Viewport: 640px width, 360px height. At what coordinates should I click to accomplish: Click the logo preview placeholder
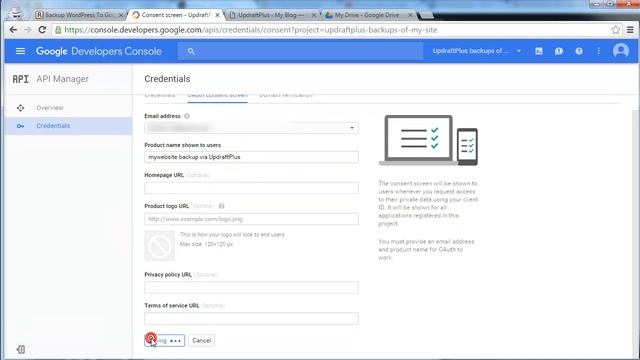(x=160, y=246)
